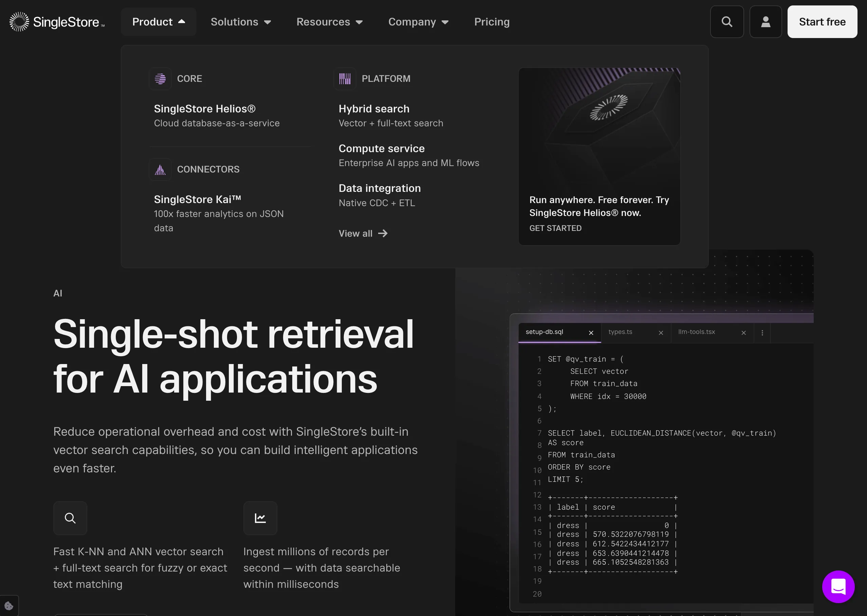This screenshot has height=616, width=867.
Task: Click the Start free button
Action: [x=822, y=22]
